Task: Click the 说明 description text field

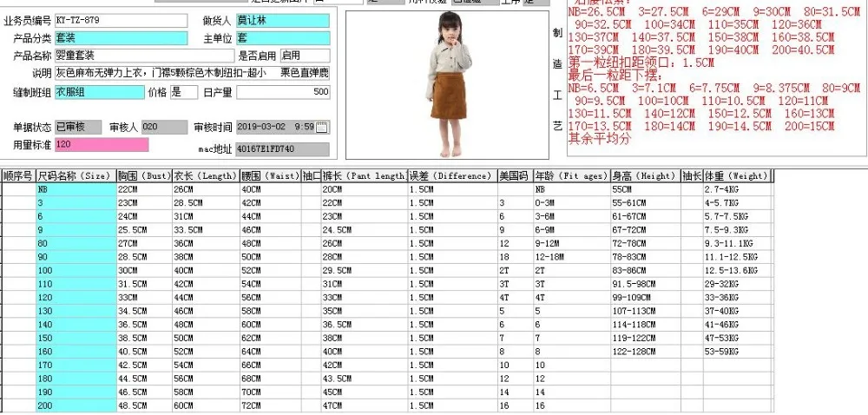Action: pos(192,74)
